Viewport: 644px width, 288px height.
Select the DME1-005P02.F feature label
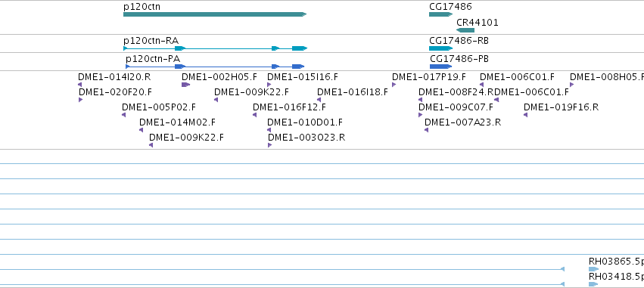point(159,107)
